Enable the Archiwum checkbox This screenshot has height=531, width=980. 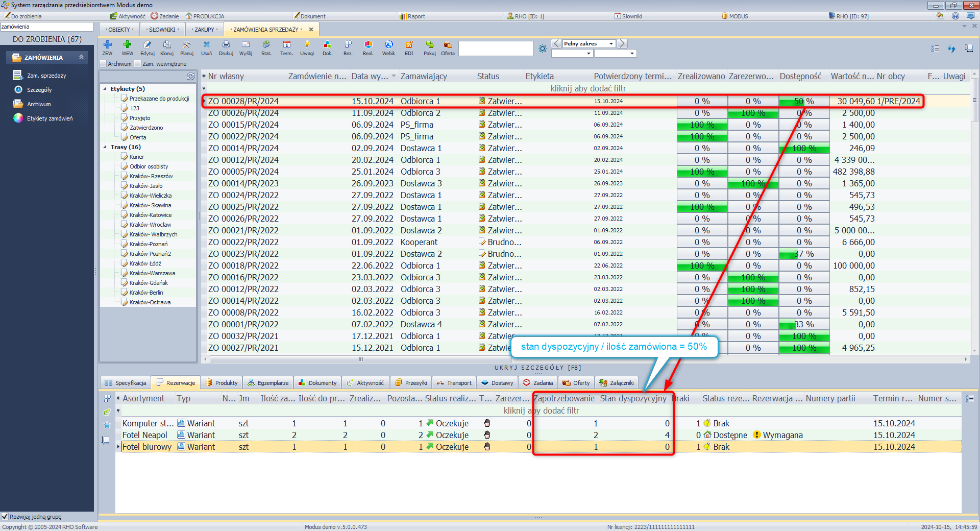(x=103, y=64)
